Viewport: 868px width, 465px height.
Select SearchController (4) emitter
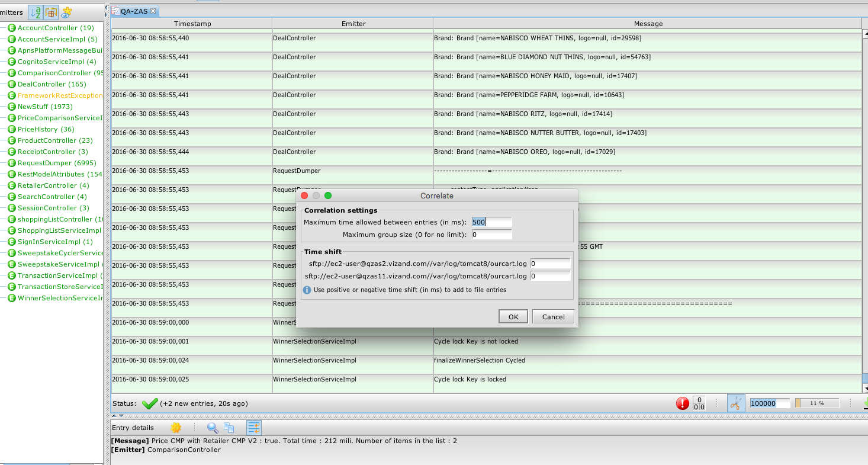(x=52, y=197)
